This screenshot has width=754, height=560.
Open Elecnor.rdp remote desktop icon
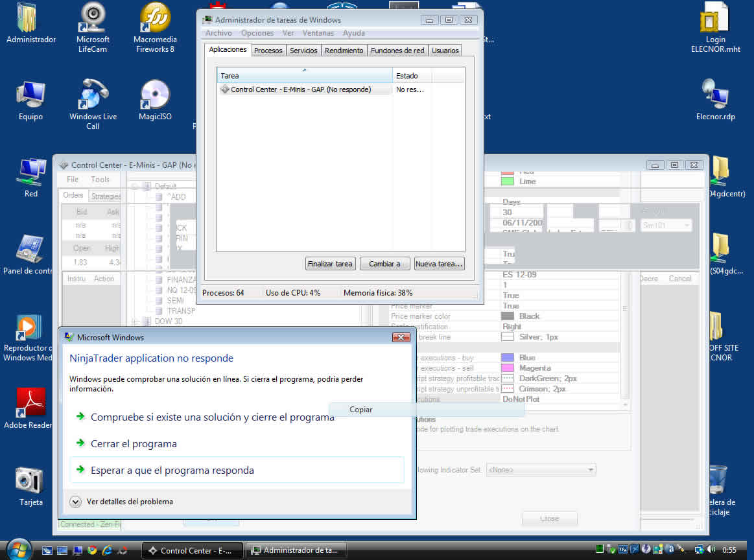point(715,100)
